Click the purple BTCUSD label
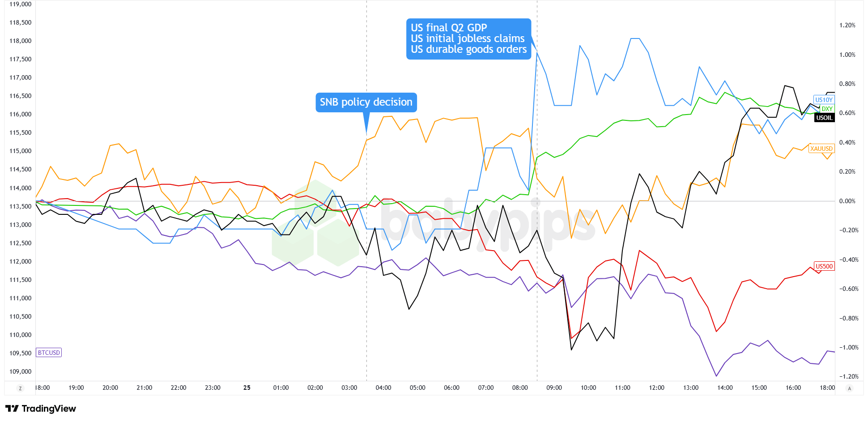This screenshot has height=422, width=868. point(49,353)
